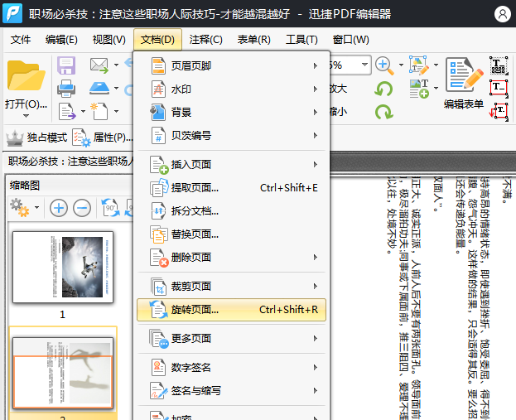Screen dimensions: 516x420
Task: Open the 文件 menu
Action: point(21,40)
